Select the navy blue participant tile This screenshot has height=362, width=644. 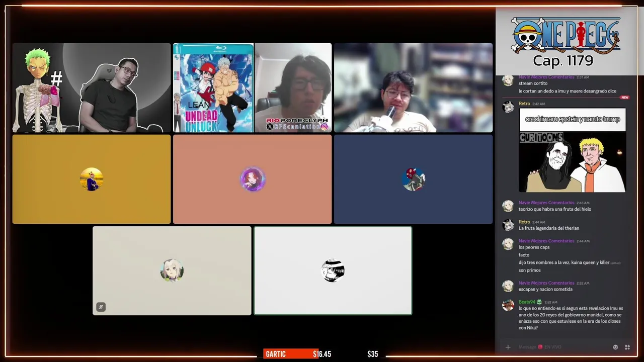(x=414, y=179)
